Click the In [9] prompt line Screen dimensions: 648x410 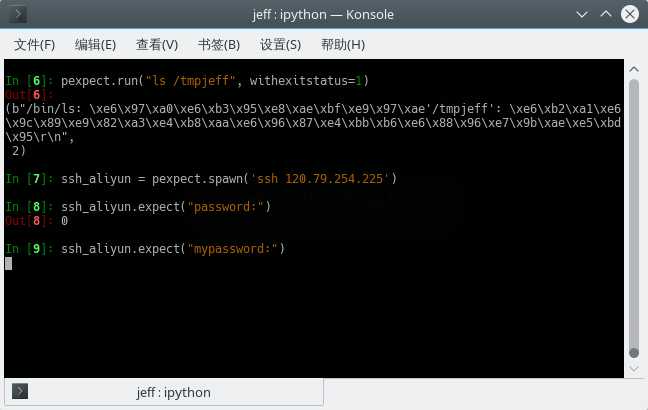click(145, 248)
